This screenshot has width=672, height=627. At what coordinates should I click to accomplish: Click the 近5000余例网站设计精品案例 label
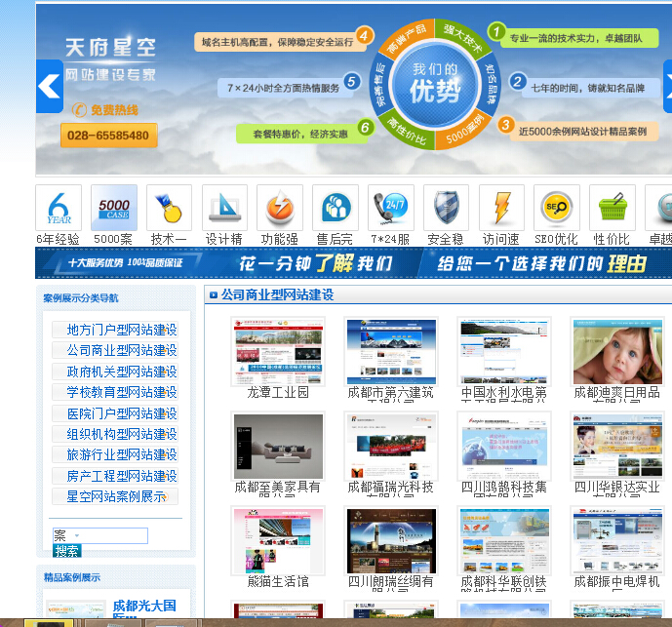583,132
